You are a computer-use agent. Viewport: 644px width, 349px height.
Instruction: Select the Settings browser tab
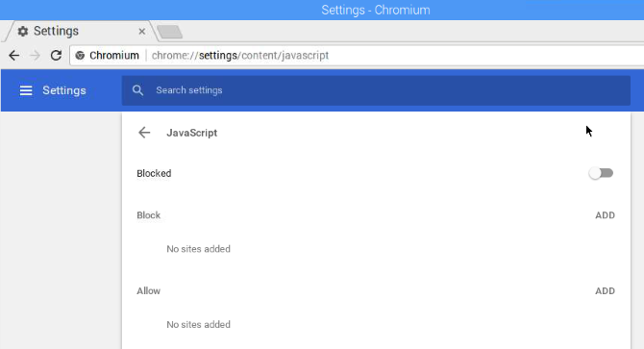[x=80, y=31]
